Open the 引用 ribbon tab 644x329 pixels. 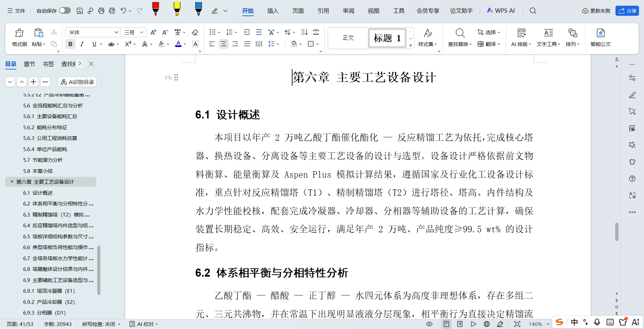pyautogui.click(x=323, y=11)
